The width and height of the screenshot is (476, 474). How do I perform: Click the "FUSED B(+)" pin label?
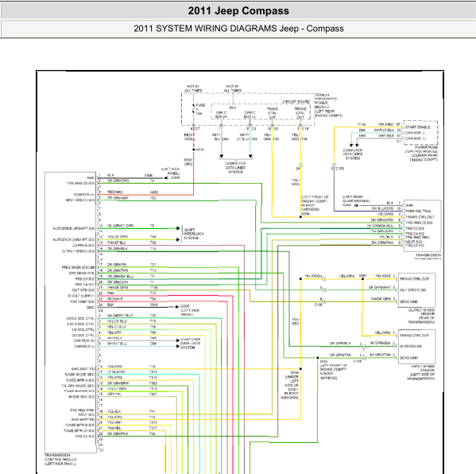click(x=84, y=194)
